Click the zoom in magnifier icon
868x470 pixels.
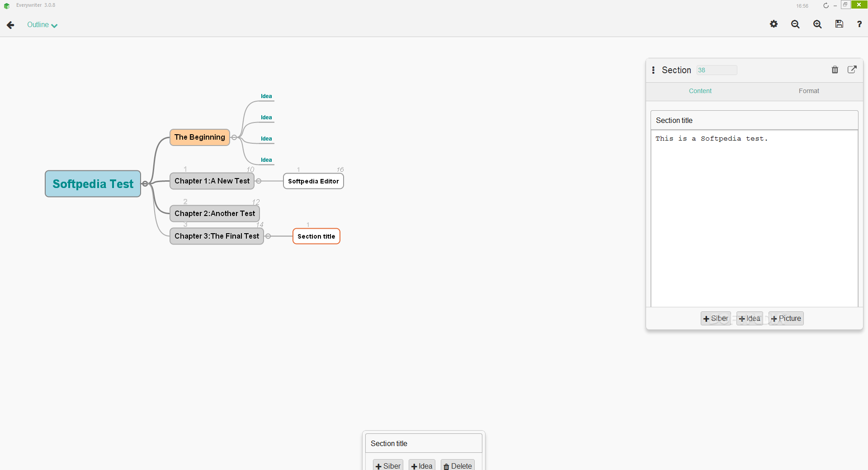pyautogui.click(x=817, y=24)
